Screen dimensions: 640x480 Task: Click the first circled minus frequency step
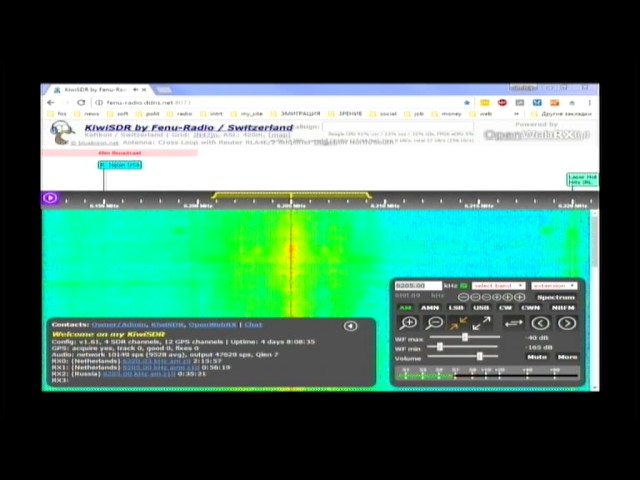click(463, 297)
